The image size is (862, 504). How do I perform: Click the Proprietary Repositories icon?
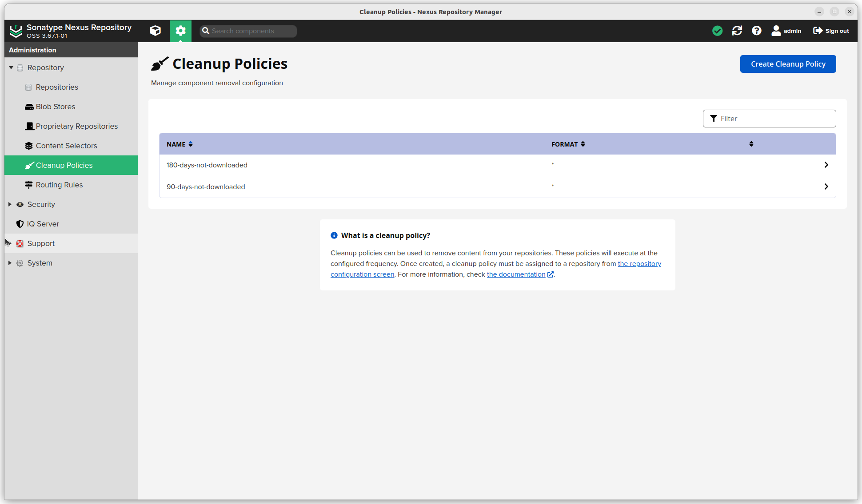coord(29,126)
